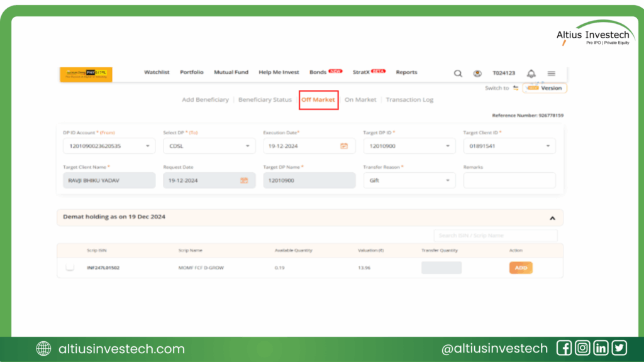
Task: Open Facebook social icon in footer
Action: [x=564, y=348]
